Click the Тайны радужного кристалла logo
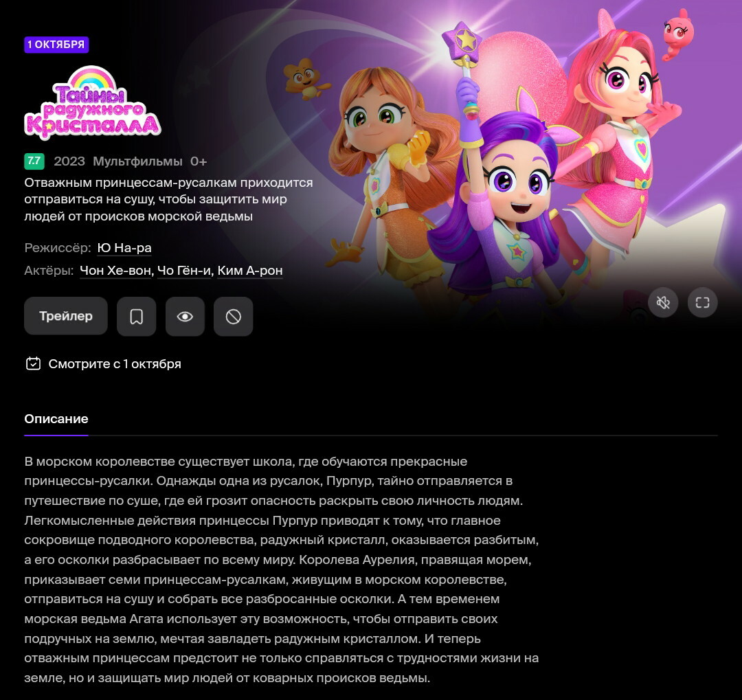The height and width of the screenshot is (700, 742). coord(92,103)
